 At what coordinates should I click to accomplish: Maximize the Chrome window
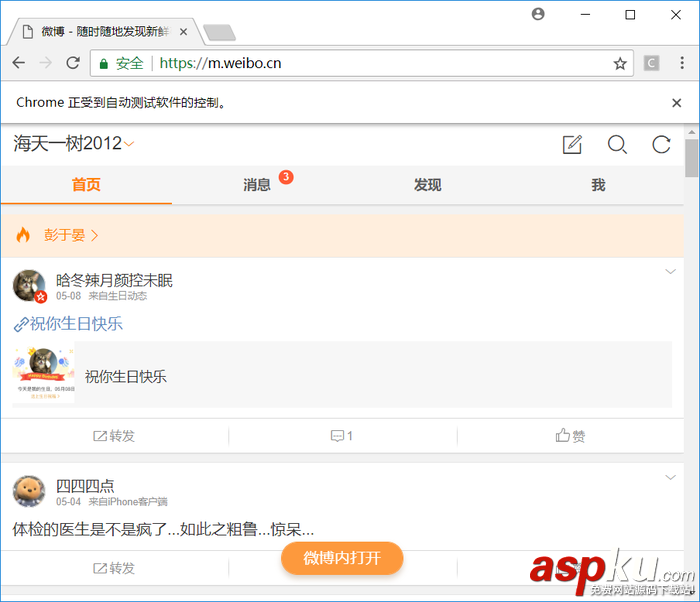(630, 15)
